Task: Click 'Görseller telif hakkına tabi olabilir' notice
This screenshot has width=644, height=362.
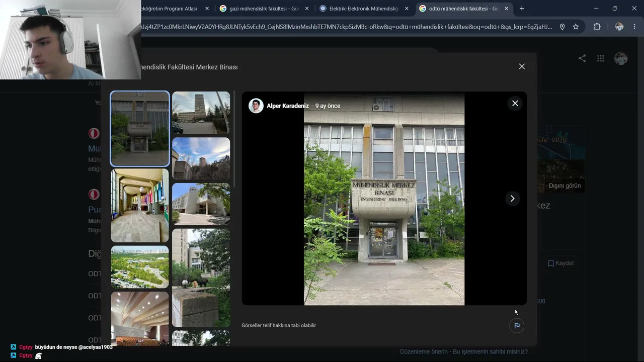Action: (279, 326)
